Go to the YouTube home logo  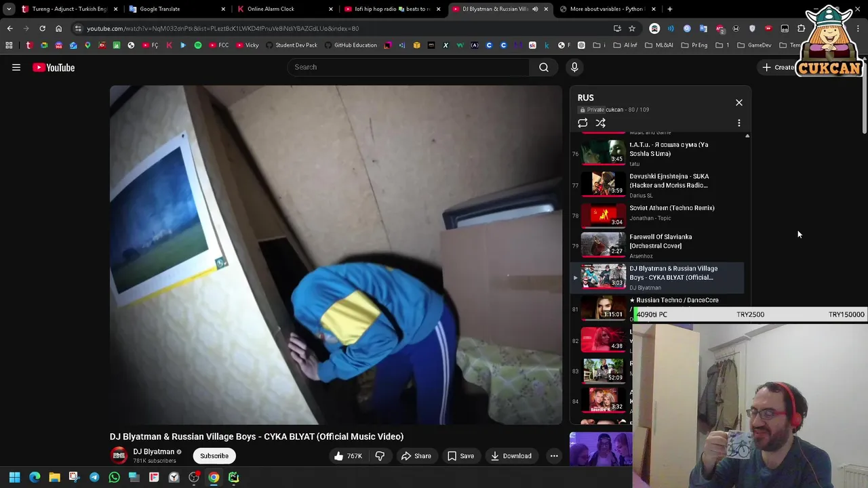pyautogui.click(x=54, y=67)
